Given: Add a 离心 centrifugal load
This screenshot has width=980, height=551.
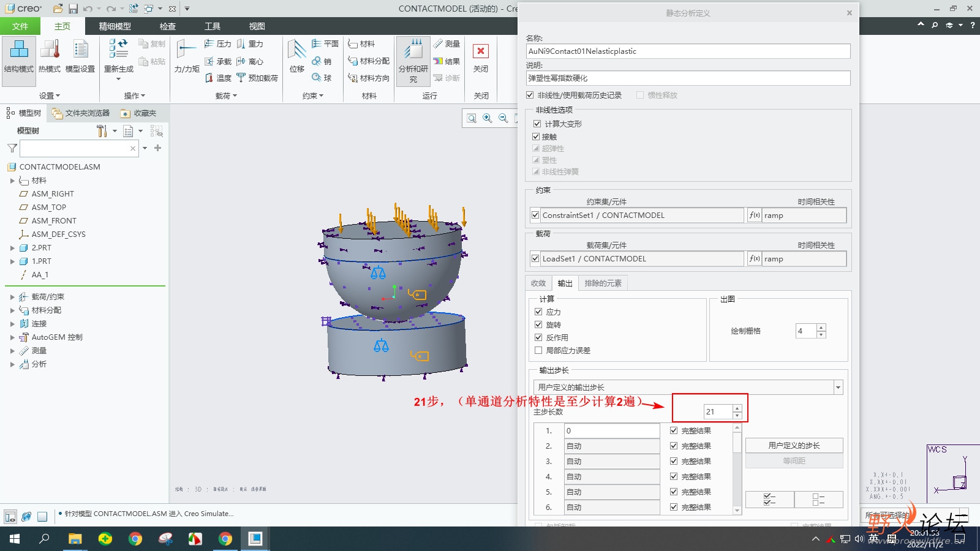Looking at the screenshot, I should point(250,61).
